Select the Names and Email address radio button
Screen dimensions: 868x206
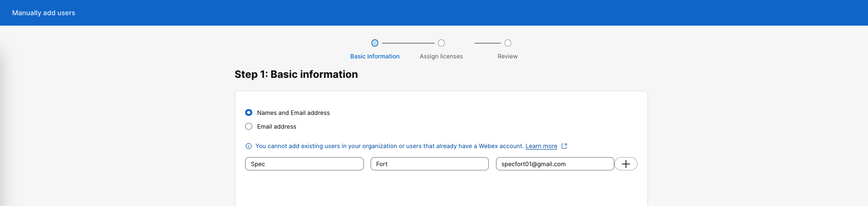248,112
